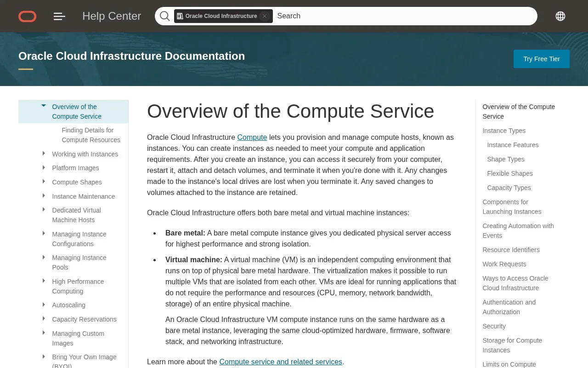Open the Capacity Reservations tree item

coord(84,319)
